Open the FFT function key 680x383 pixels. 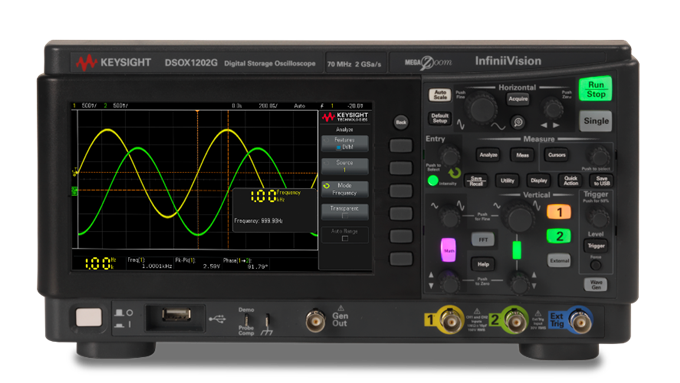[x=483, y=239]
